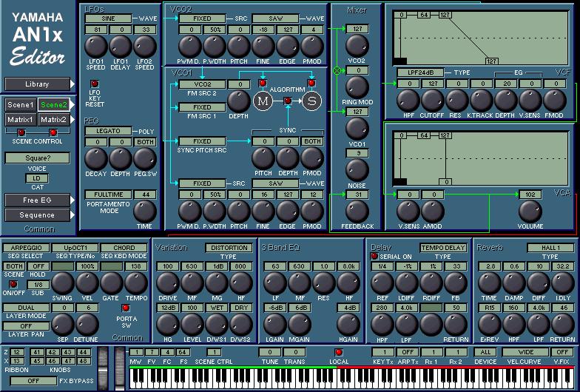Turn the Mixer NOISE knob
This screenshot has width=580, height=392.
(x=357, y=170)
